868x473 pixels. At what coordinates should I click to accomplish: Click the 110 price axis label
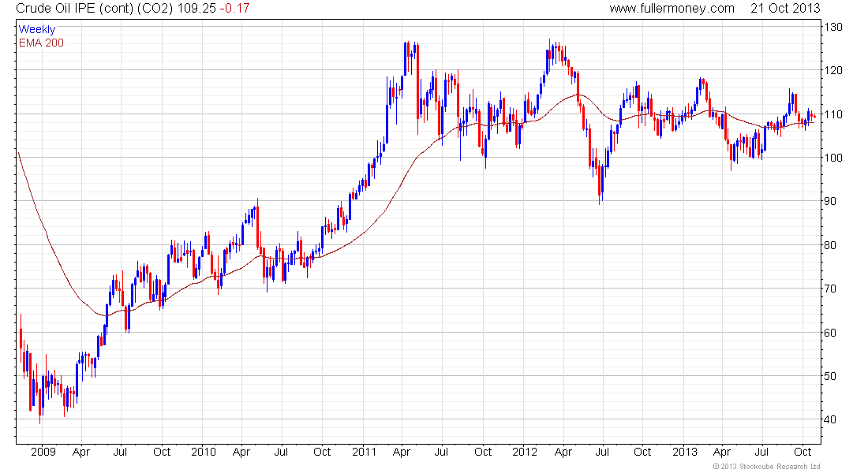(833, 114)
